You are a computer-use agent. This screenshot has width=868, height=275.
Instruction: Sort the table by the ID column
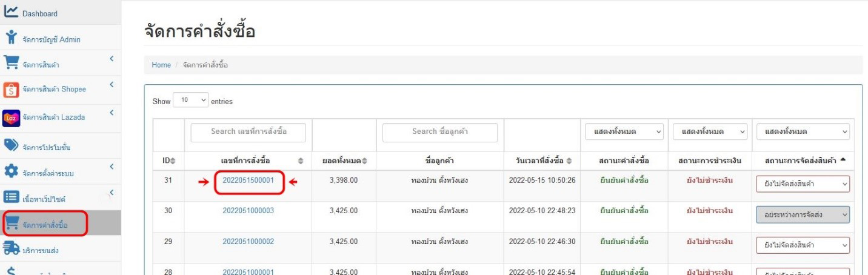point(169,161)
